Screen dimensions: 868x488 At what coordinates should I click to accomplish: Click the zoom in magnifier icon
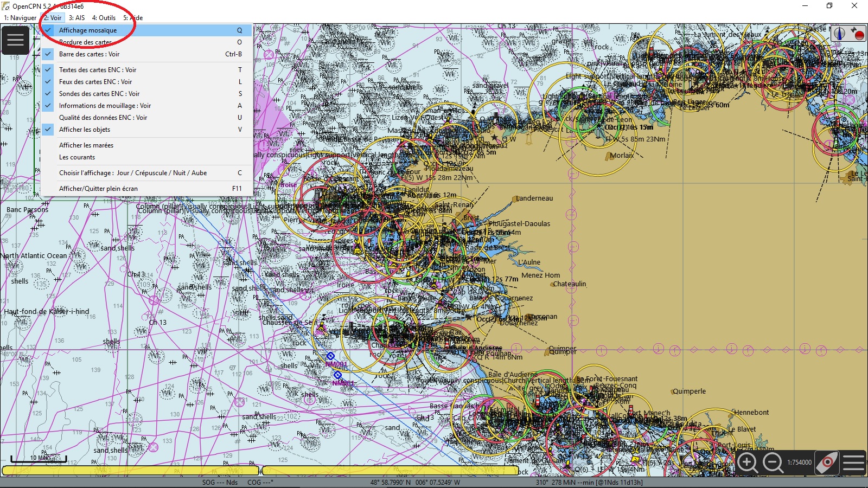747,463
